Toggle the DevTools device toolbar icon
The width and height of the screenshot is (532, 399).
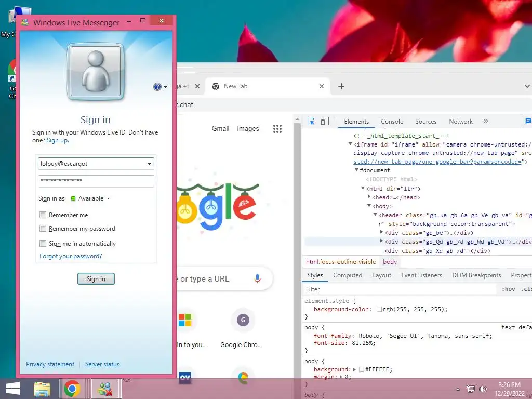click(325, 122)
